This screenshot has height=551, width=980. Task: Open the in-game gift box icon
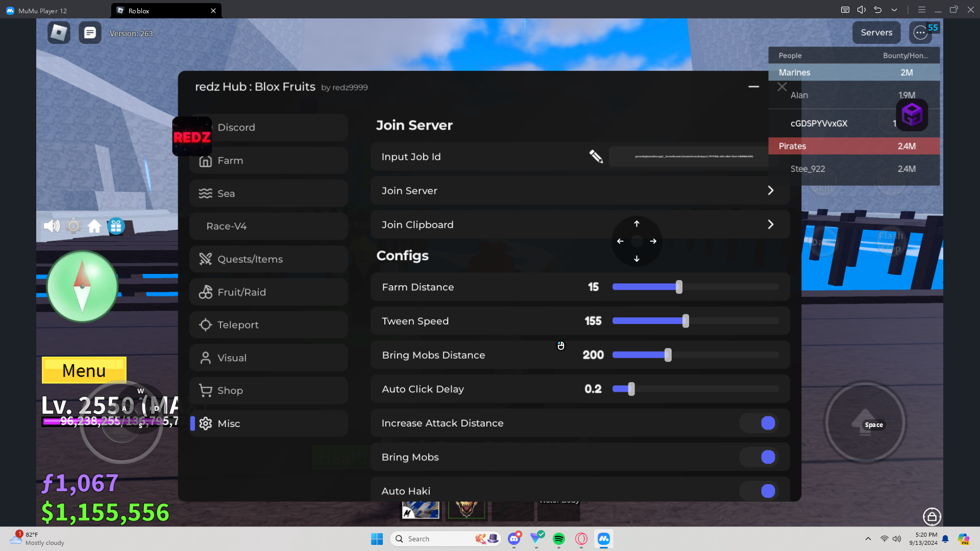(116, 226)
